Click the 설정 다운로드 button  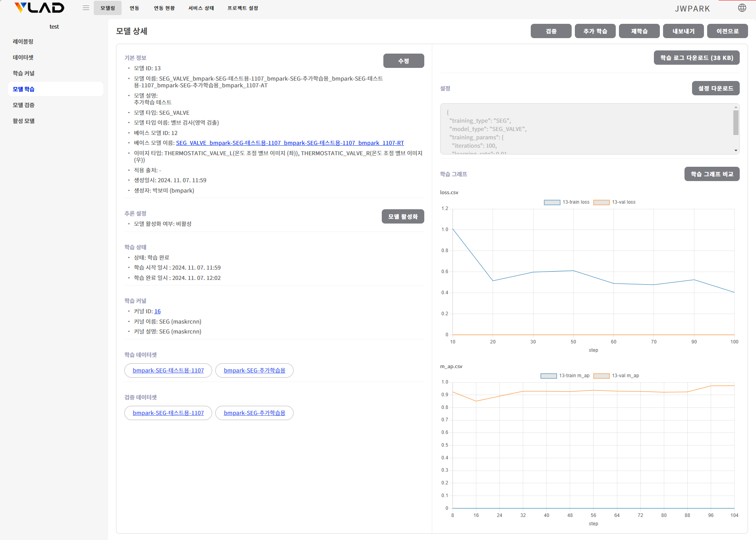(716, 88)
